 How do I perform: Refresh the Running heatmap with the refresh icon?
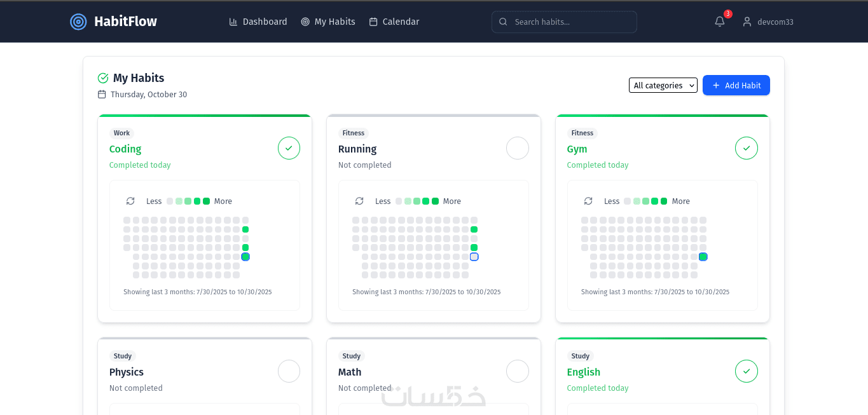pyautogui.click(x=359, y=201)
